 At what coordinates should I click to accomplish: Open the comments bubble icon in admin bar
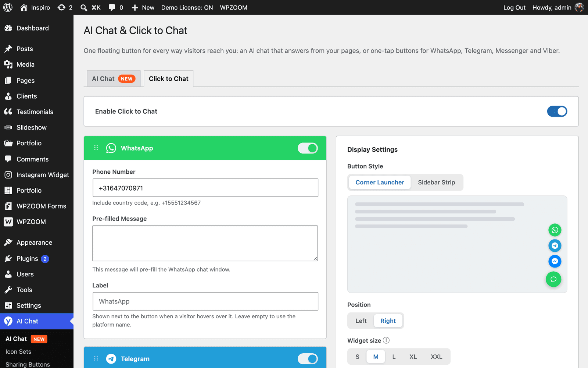tap(112, 7)
